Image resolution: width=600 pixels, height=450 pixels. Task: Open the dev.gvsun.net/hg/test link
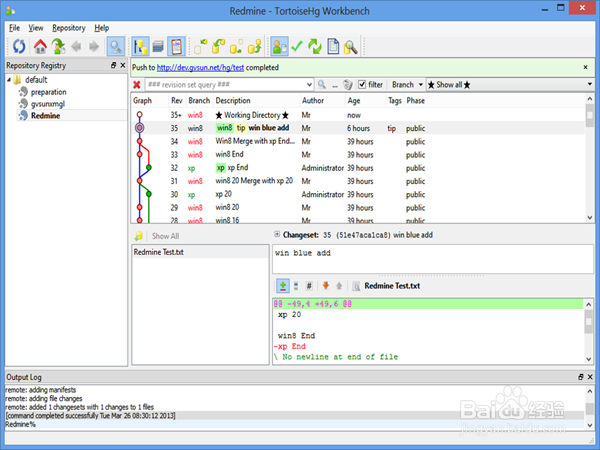(x=200, y=68)
